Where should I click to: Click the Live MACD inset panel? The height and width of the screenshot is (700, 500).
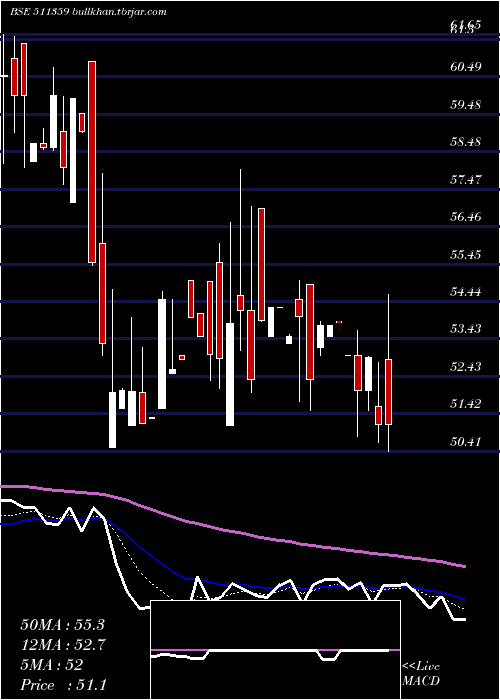click(x=275, y=650)
